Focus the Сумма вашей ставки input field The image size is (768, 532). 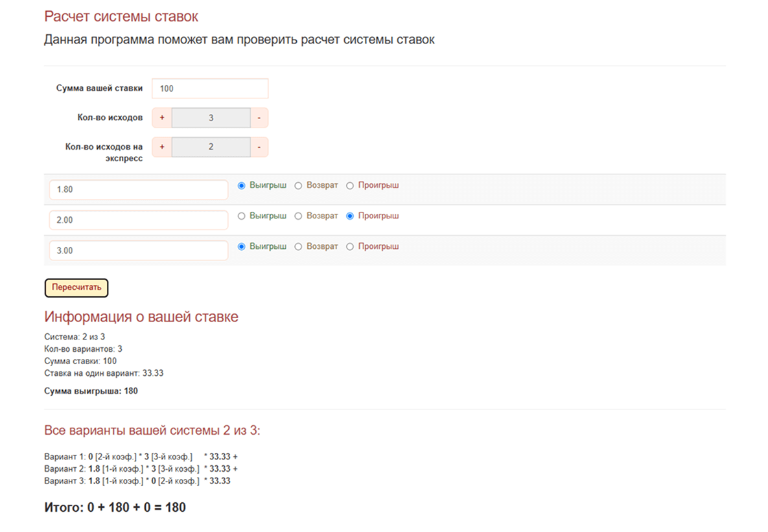pyautogui.click(x=210, y=89)
